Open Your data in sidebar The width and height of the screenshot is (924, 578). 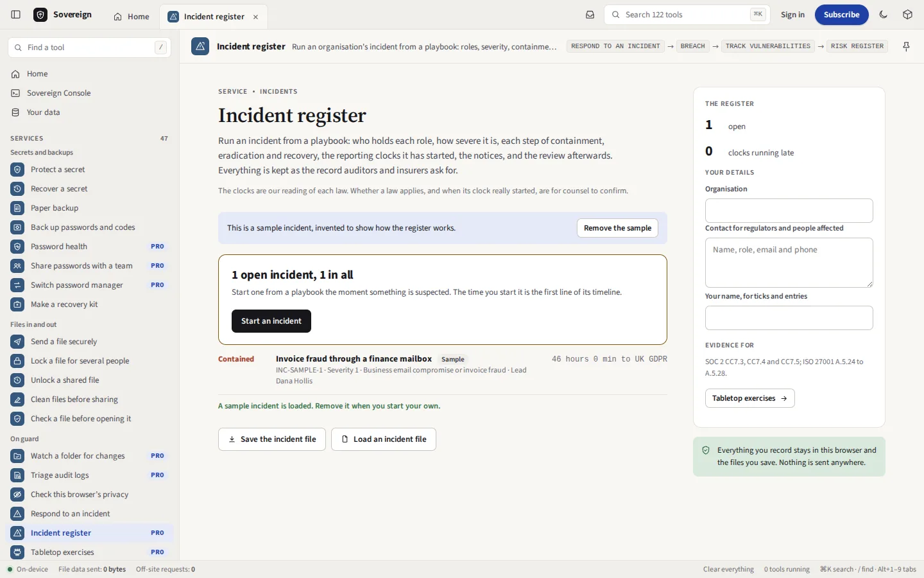tap(89, 112)
